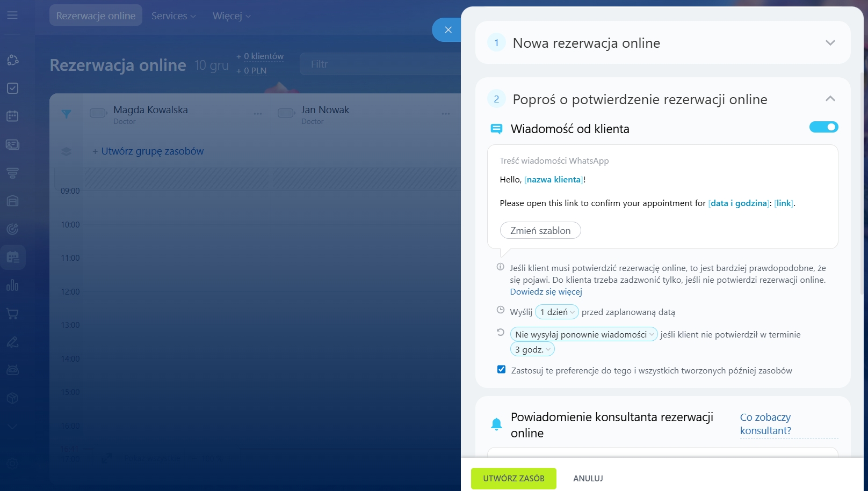Switch to Rezerwacje online tab
868x491 pixels.
96,16
